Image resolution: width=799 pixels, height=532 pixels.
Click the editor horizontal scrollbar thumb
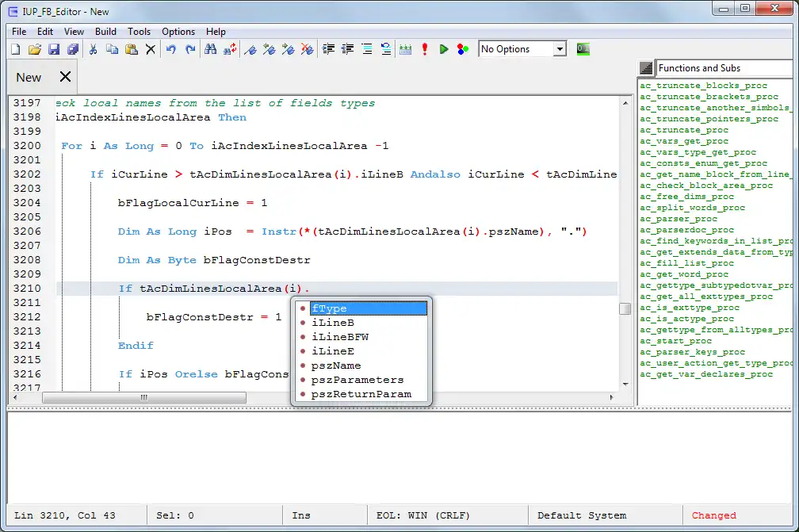[143, 397]
